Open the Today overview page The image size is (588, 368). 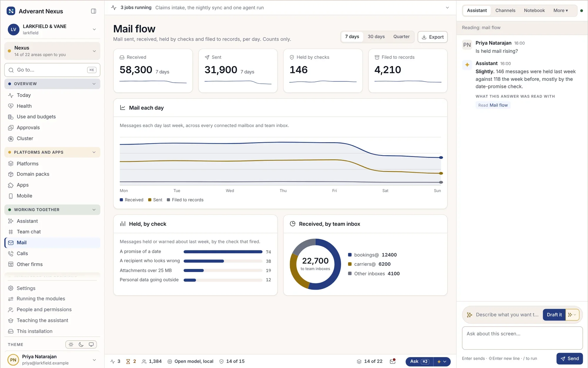[52, 95]
